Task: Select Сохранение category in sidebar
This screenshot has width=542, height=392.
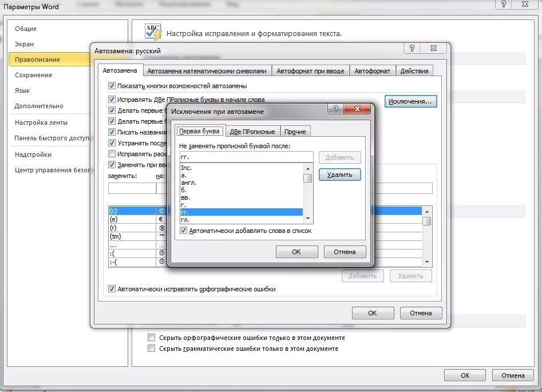Action: tap(33, 75)
